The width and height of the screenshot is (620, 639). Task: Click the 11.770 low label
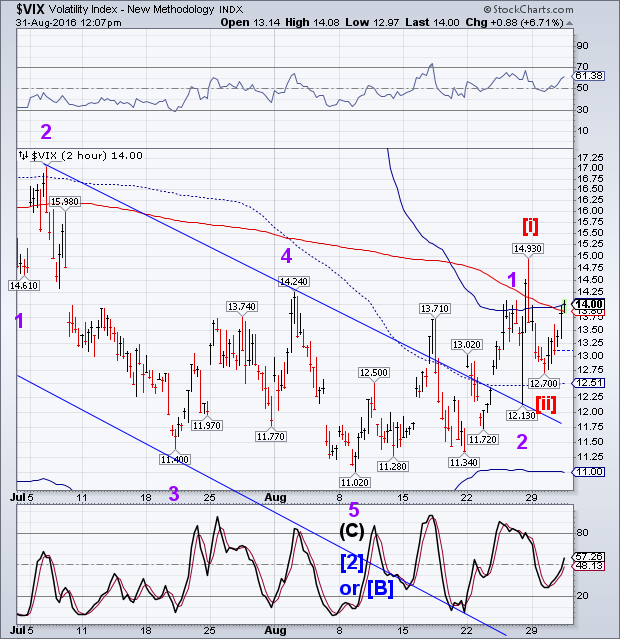point(271,436)
